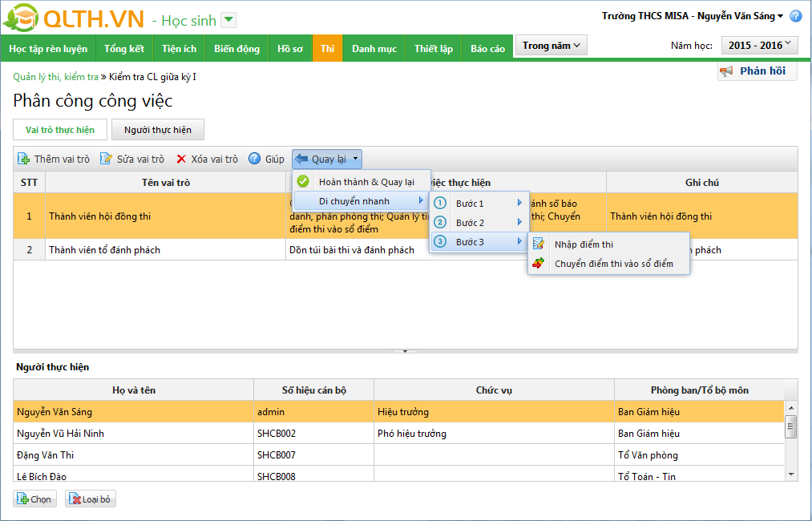Viewport: 812px width, 521px height.
Task: Open Giúp help icon in toolbar
Action: coord(255,160)
